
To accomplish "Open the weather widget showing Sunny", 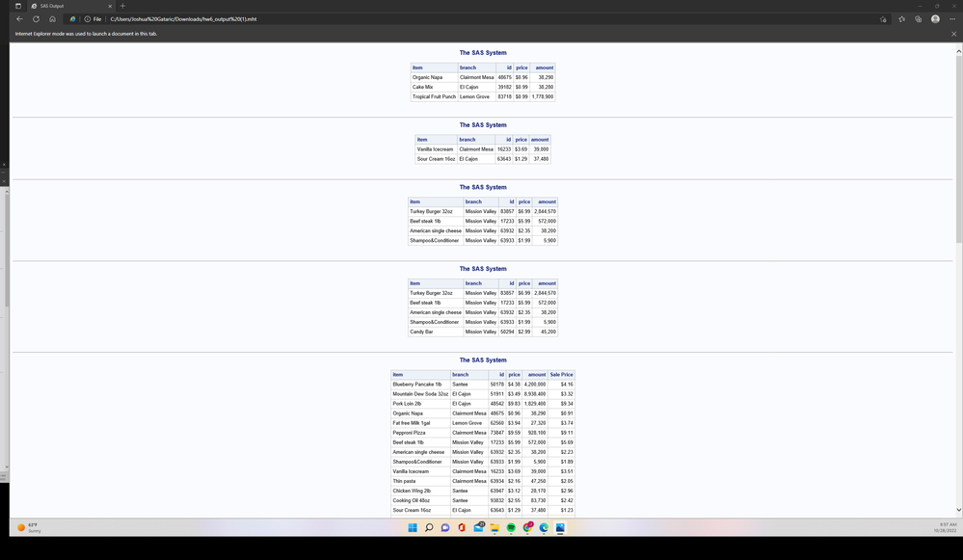I will pos(29,527).
